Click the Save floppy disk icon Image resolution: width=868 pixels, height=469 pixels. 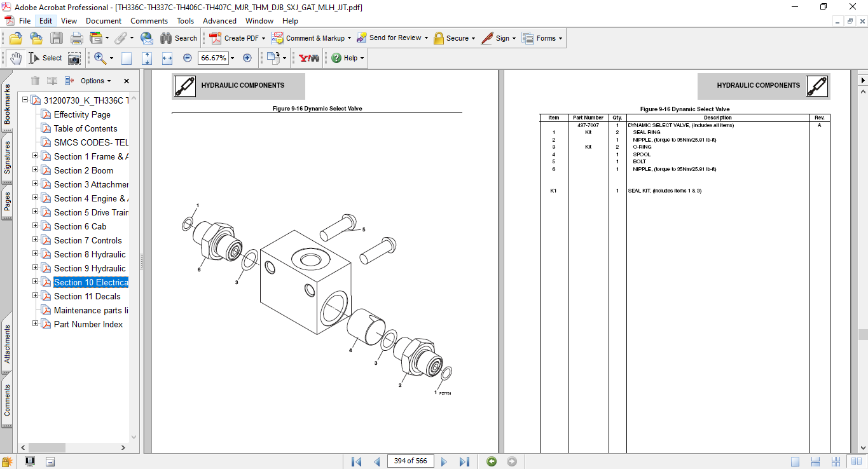click(57, 38)
